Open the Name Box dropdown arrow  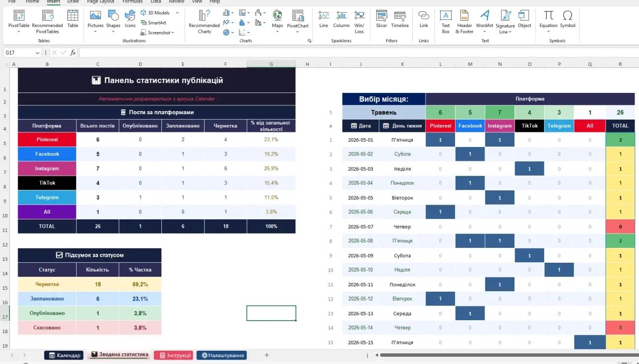click(x=37, y=53)
